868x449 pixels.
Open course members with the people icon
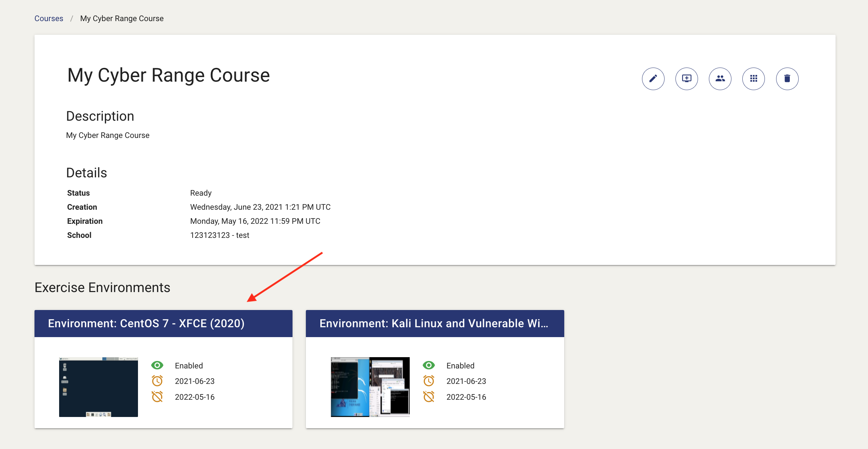pyautogui.click(x=720, y=79)
